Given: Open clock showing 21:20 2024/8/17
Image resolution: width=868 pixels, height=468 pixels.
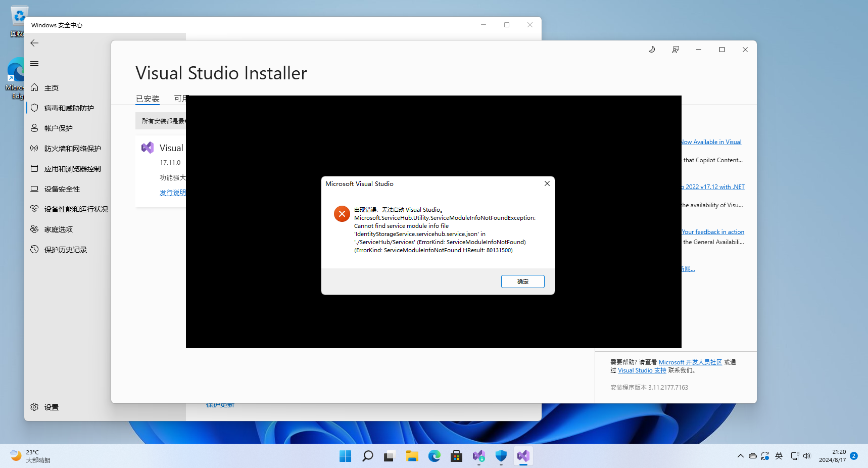Looking at the screenshot, I should coord(832,456).
